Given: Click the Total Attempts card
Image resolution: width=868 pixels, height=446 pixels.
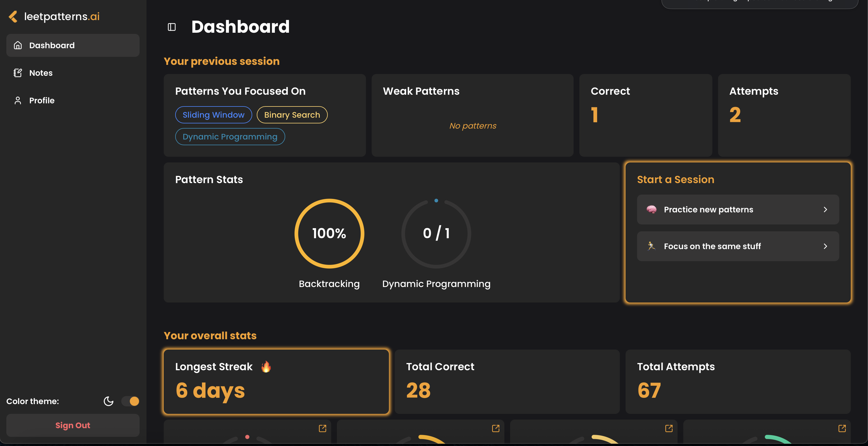Looking at the screenshot, I should pyautogui.click(x=738, y=381).
